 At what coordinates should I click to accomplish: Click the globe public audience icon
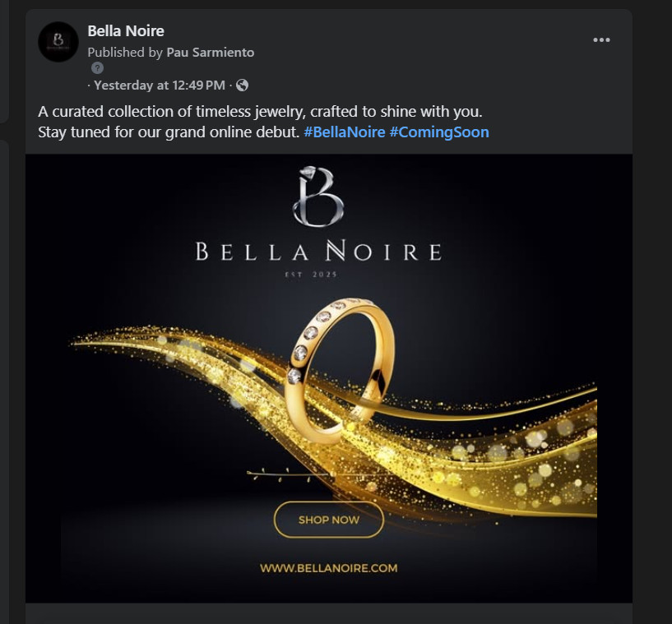pyautogui.click(x=243, y=86)
